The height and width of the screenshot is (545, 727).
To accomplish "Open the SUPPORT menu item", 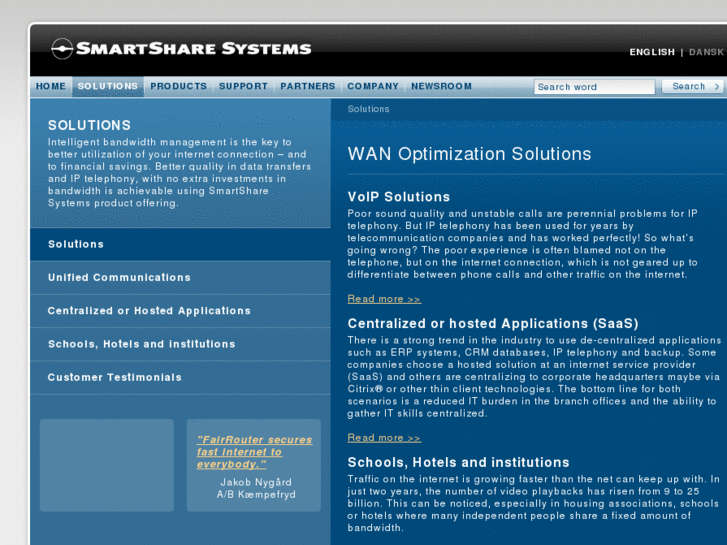I will click(x=243, y=87).
